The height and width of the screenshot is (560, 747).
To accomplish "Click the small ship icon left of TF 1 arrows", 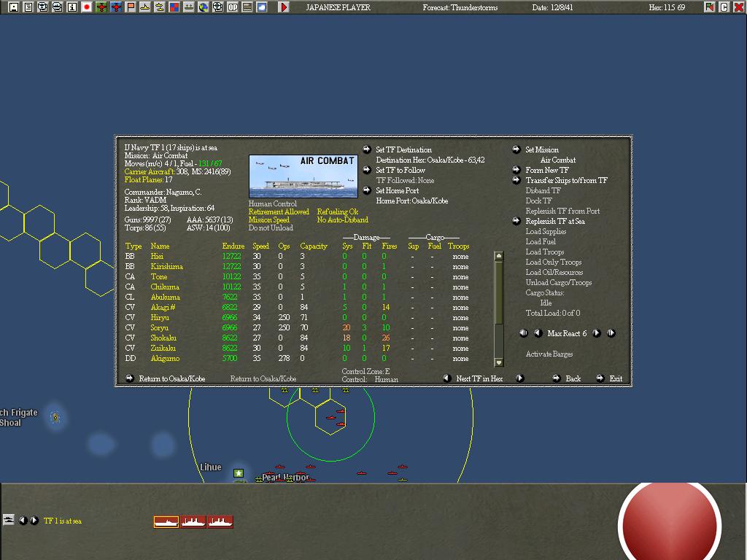I will pos(9,519).
